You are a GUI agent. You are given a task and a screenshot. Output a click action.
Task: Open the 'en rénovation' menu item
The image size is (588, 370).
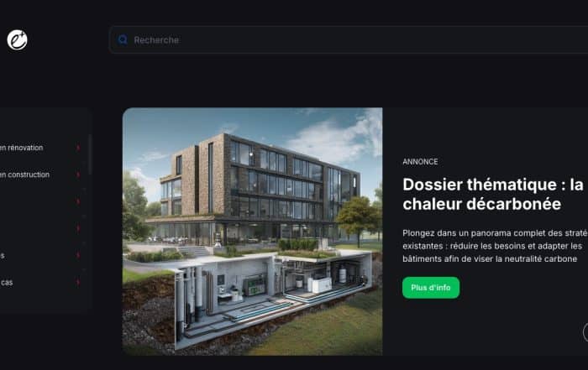click(21, 148)
